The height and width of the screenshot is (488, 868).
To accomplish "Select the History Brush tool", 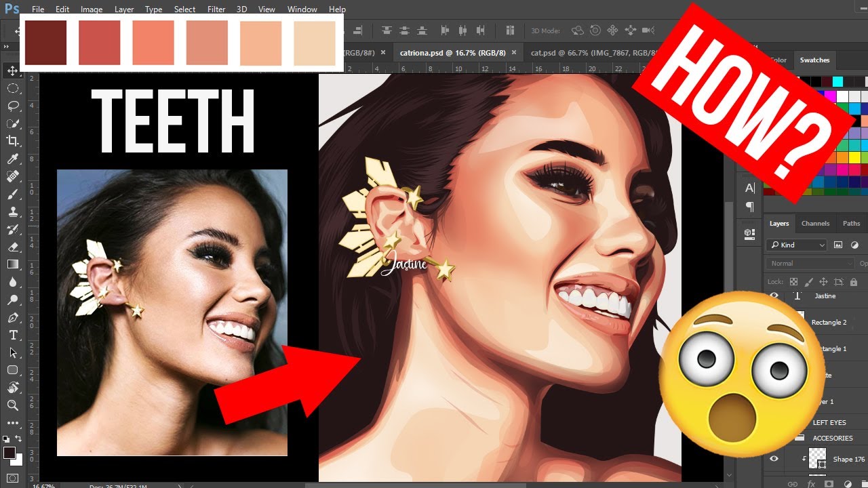I will point(12,229).
